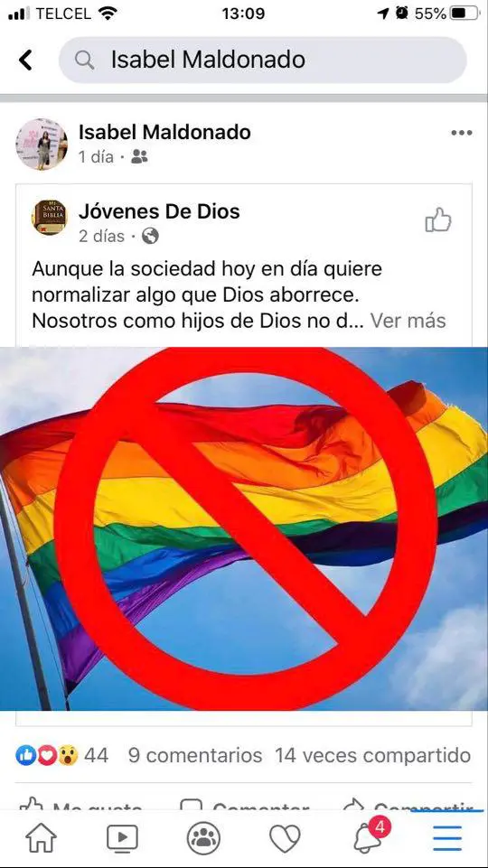Like the Jóvenes De Dios page thumbs-up
488x868 pixels.
coord(438,219)
